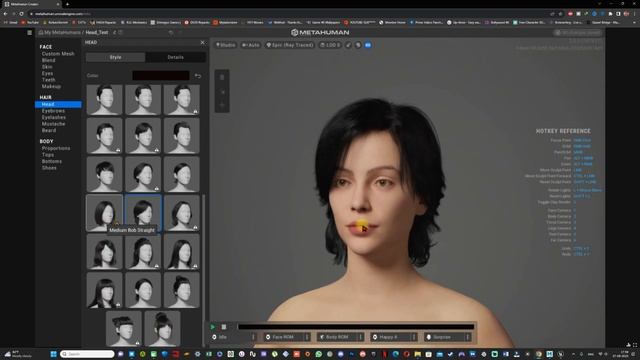This screenshot has height=360, width=640.
Task: Select Custom Mesh under FACE
Action: (58, 54)
